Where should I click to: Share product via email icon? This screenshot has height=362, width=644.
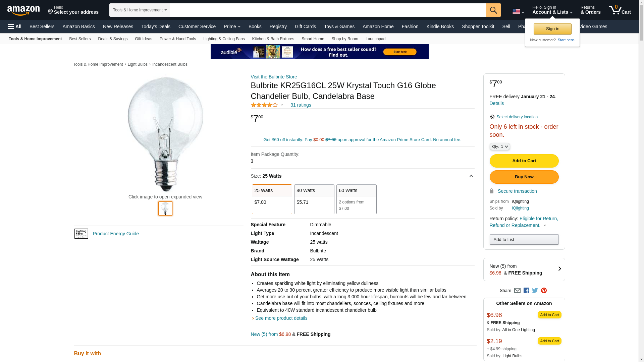(x=517, y=291)
